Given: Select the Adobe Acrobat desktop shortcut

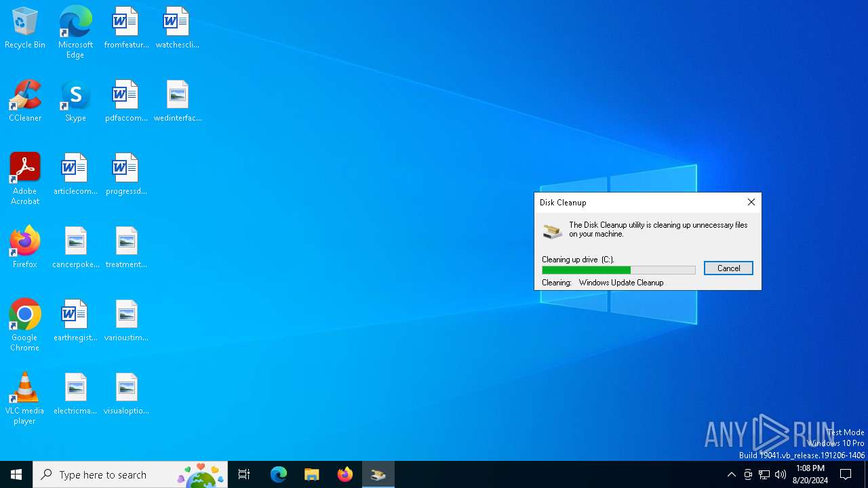Looking at the screenshot, I should [25, 178].
